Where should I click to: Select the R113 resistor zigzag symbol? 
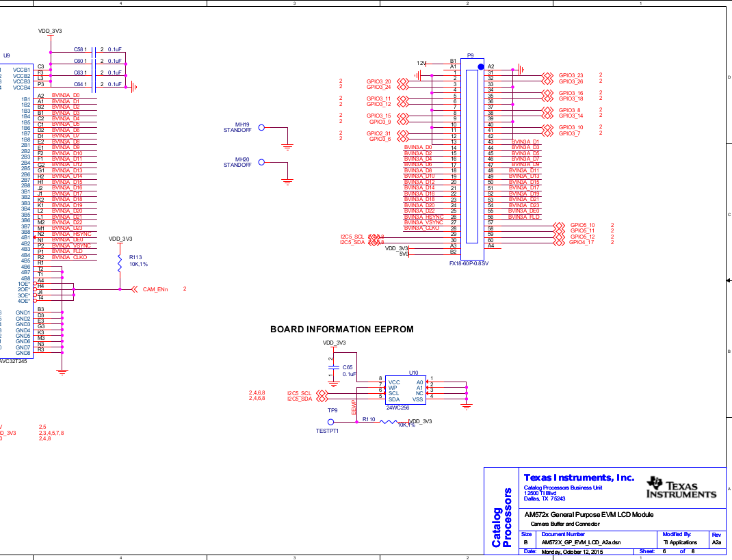120,264
